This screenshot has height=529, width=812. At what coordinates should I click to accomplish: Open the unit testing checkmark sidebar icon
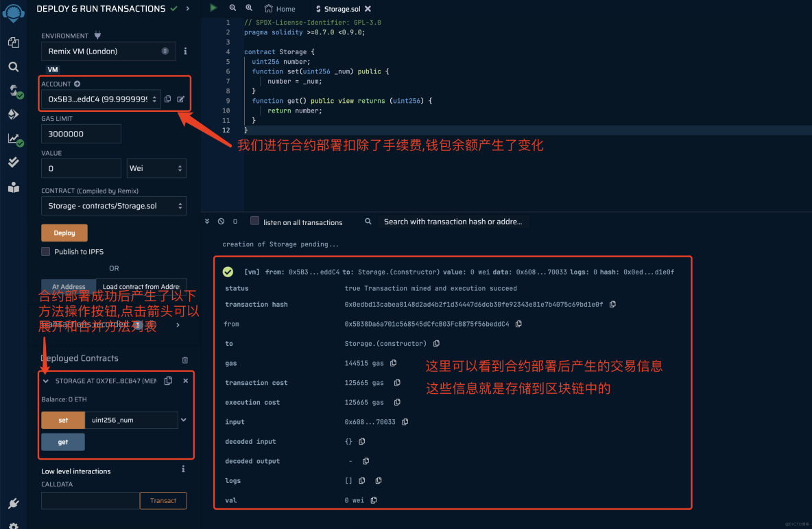(14, 162)
